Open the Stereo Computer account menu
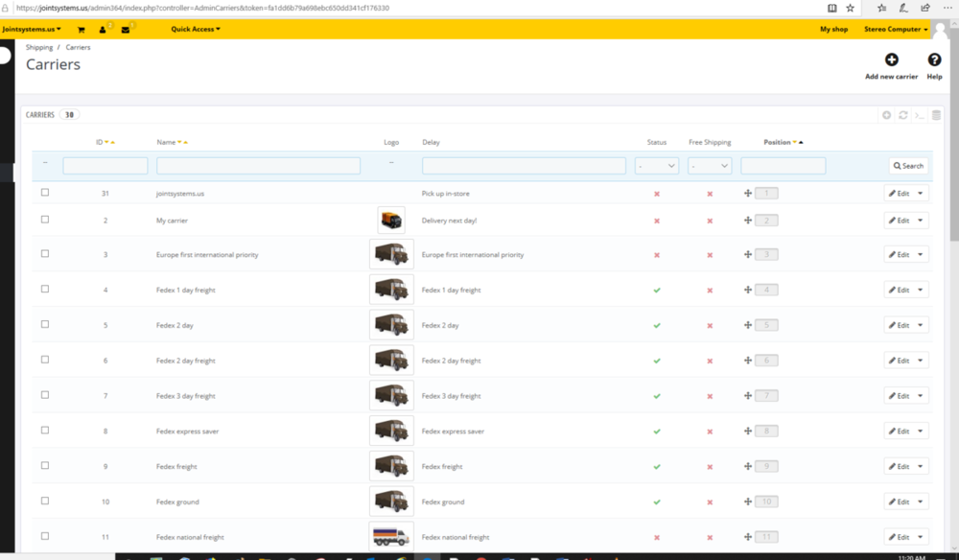 click(896, 30)
